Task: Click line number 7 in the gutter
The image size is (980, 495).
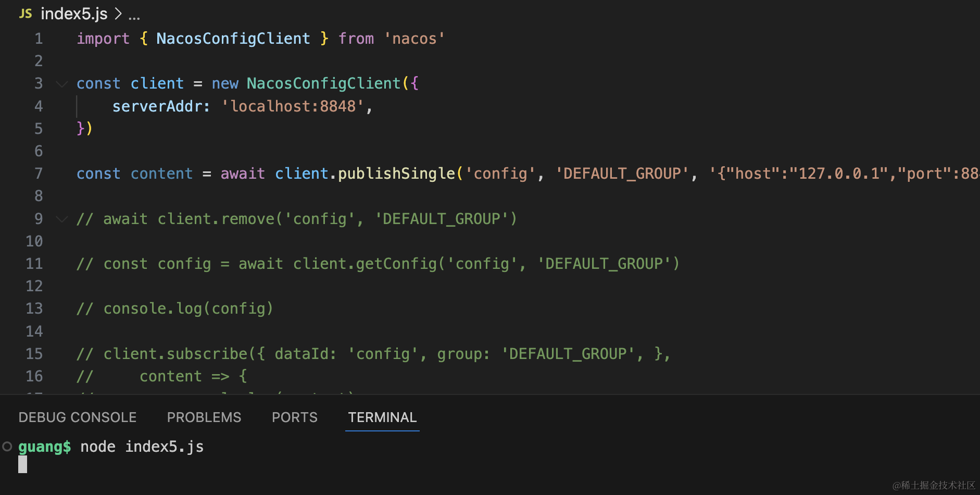Action: click(x=39, y=174)
